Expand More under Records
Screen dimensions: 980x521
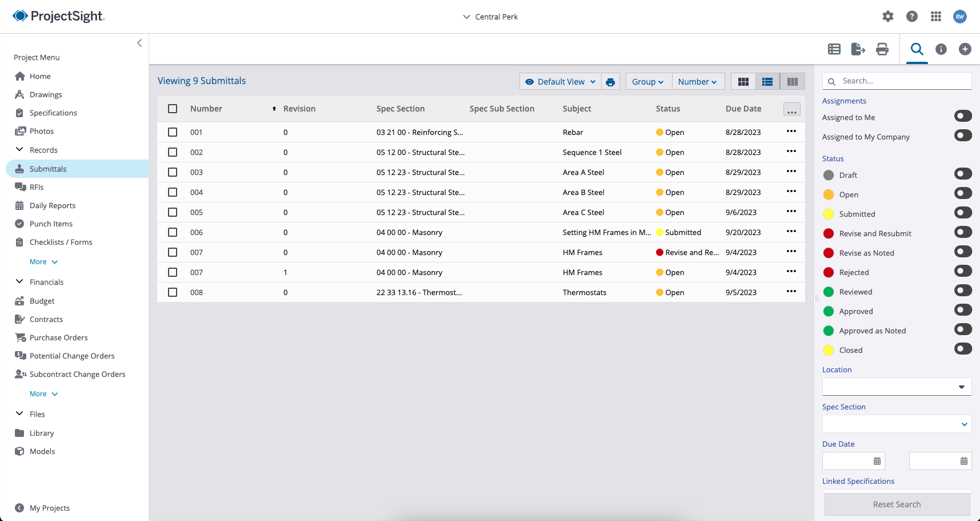(x=44, y=262)
